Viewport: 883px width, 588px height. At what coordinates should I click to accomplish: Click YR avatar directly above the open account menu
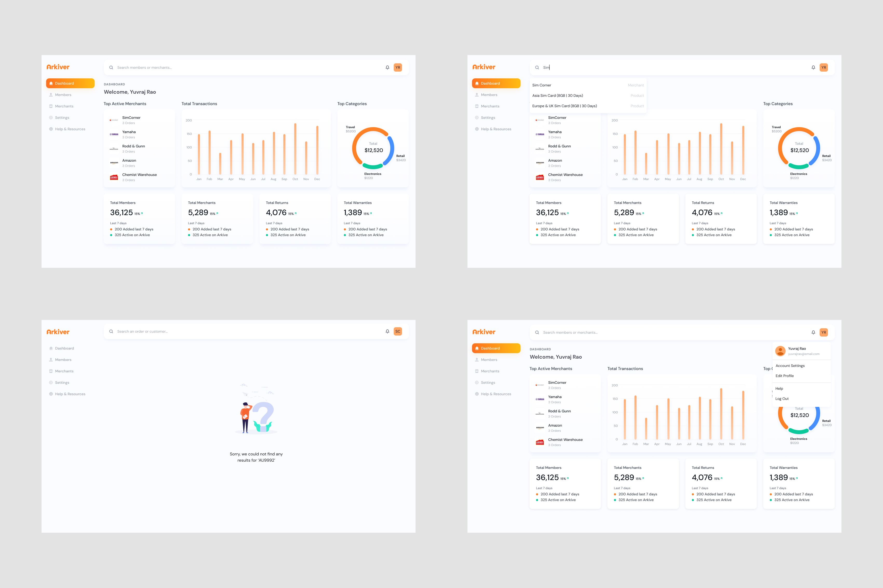point(824,332)
